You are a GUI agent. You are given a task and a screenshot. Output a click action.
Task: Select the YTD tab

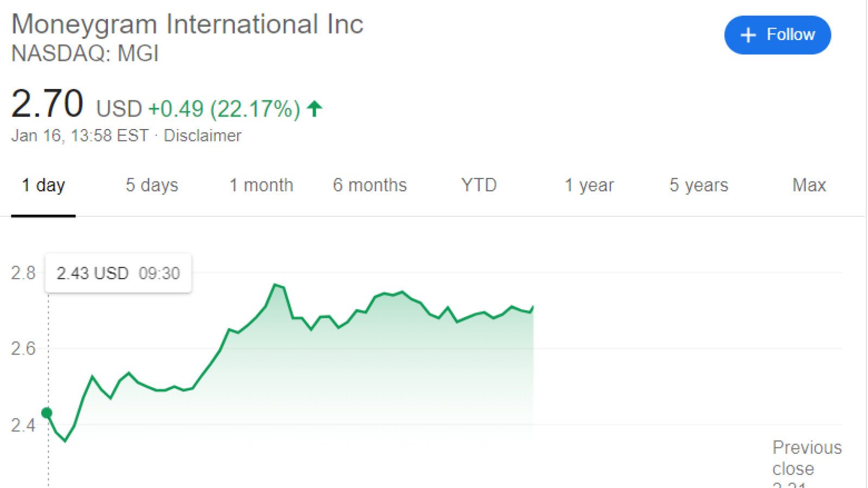pyautogui.click(x=479, y=185)
